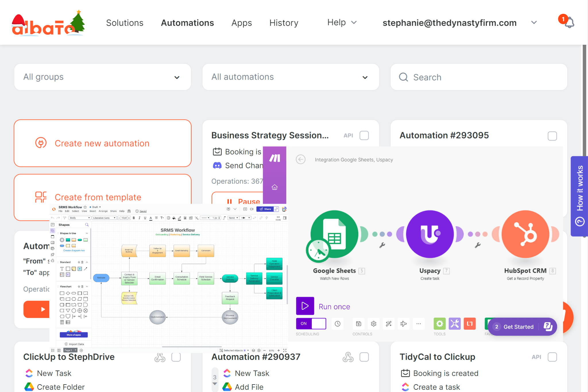This screenshot has width=588, height=392.
Task: Collapse the Flowchart shapes section
Action: pyautogui.click(x=87, y=286)
